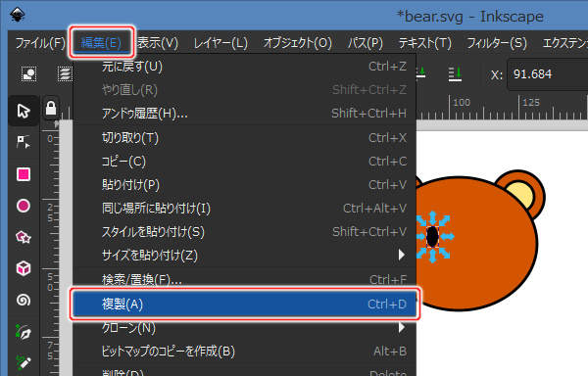Image resolution: width=588 pixels, height=376 pixels.
Task: Select the Selector arrow tool
Action: point(24,111)
